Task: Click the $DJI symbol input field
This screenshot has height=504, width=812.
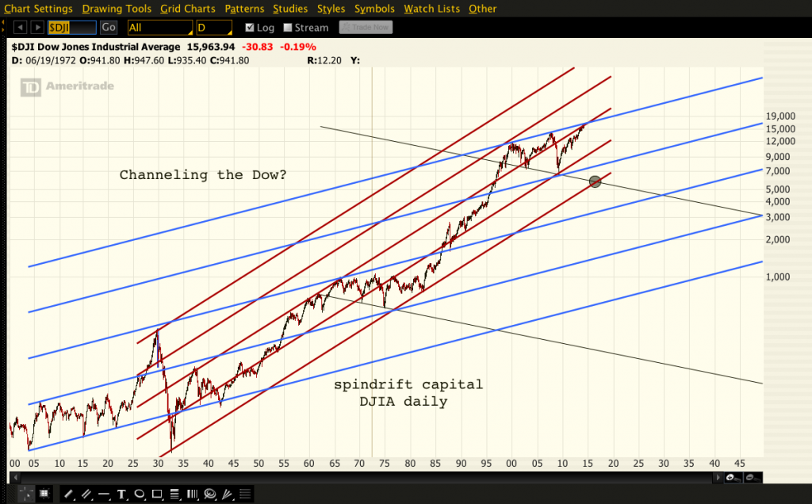Action: coord(71,28)
